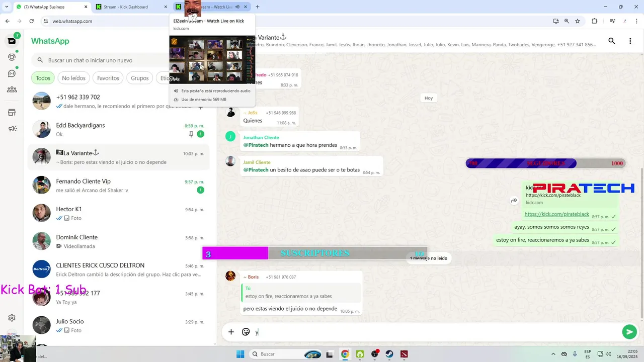The image size is (644, 362).
Task: Open the Edd Backyardigans chat
Action: coord(119,129)
